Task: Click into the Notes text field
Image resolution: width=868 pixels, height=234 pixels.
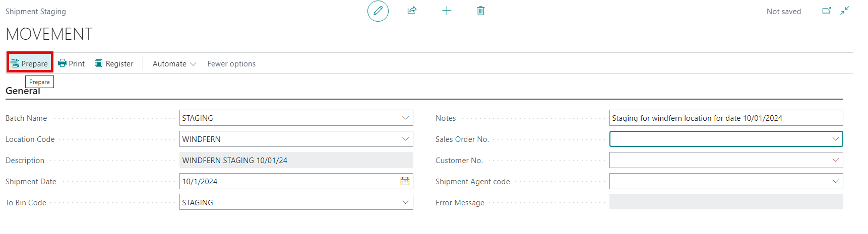Action: (726, 118)
